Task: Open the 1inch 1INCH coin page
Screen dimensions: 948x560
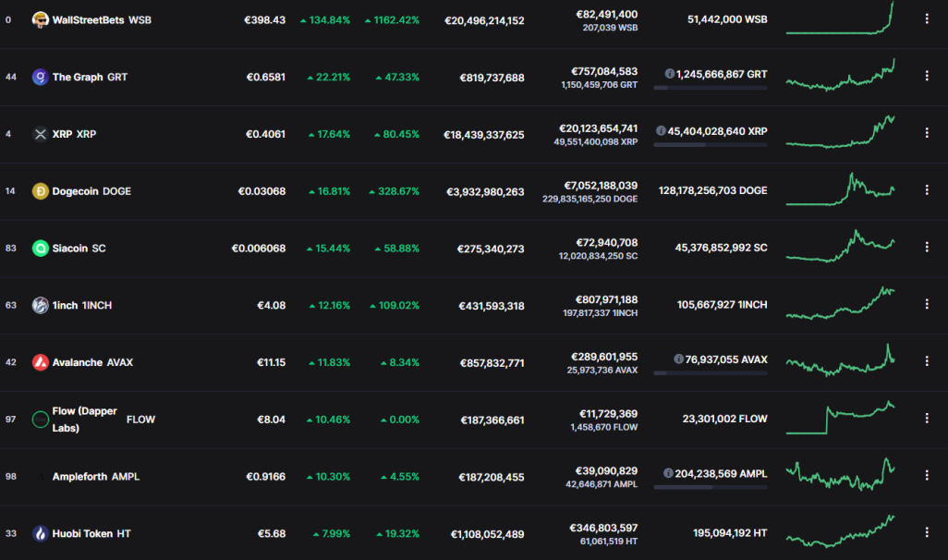Action: pyautogui.click(x=81, y=305)
